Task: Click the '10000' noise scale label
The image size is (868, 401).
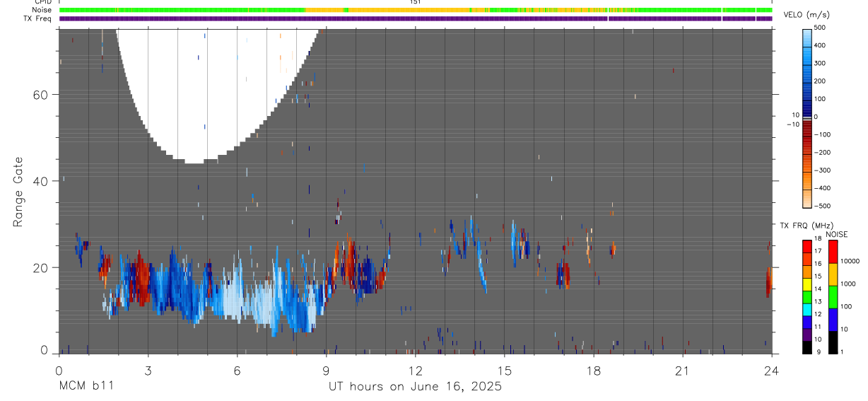Action: [x=849, y=262]
